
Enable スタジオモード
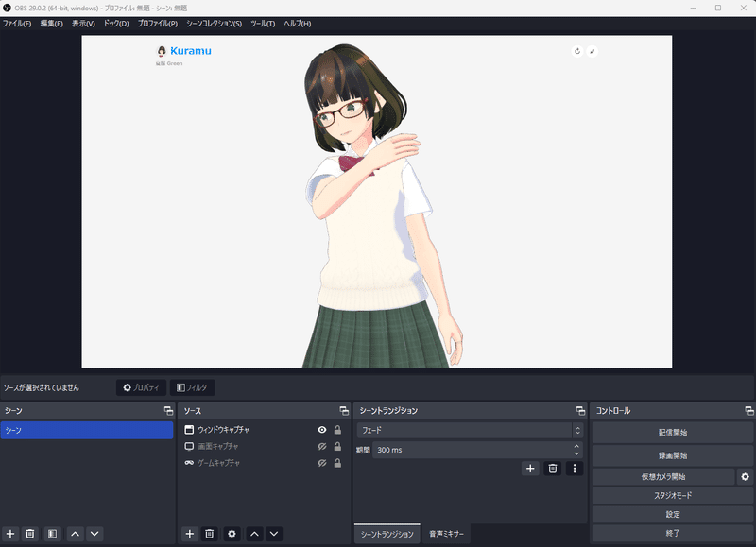point(673,495)
